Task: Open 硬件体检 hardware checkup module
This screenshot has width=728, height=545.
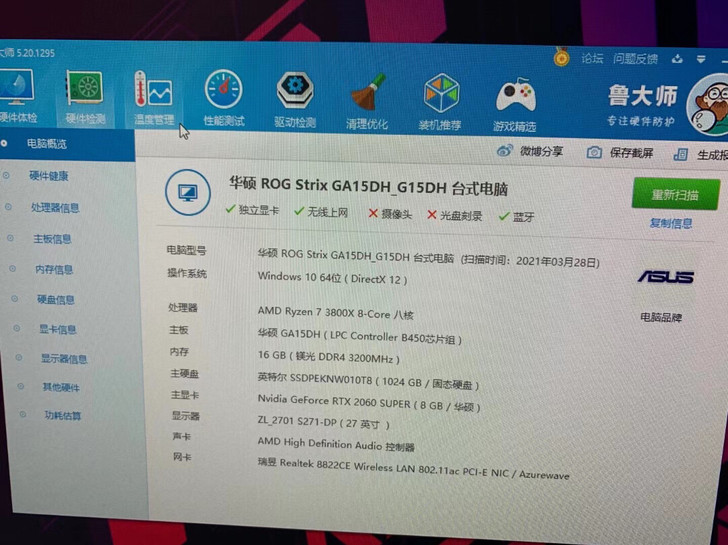Action: pos(17,96)
